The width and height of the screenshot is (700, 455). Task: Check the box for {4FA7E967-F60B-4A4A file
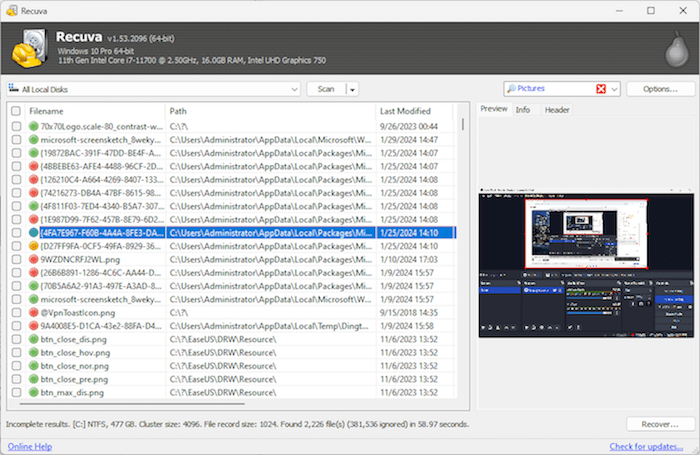pyautogui.click(x=16, y=233)
